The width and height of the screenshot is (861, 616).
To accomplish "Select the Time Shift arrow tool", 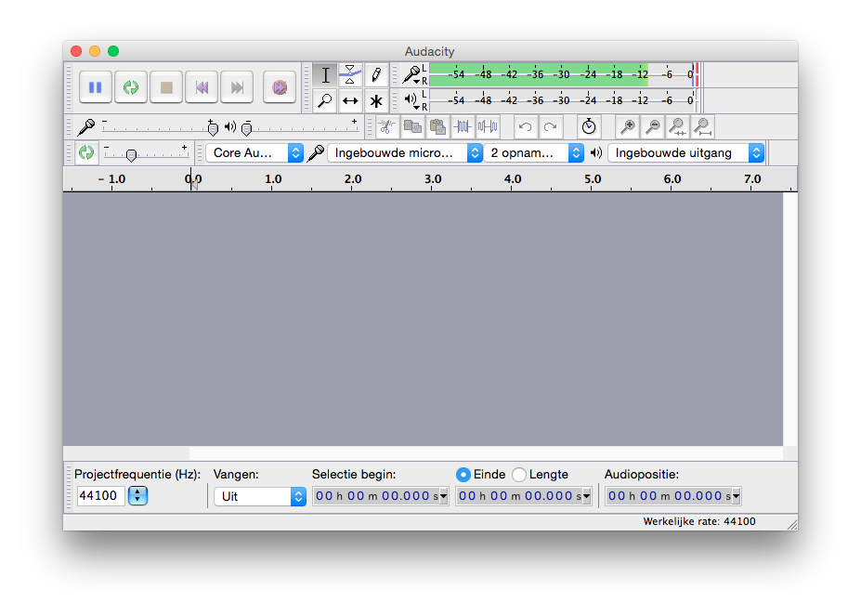I will (x=350, y=101).
